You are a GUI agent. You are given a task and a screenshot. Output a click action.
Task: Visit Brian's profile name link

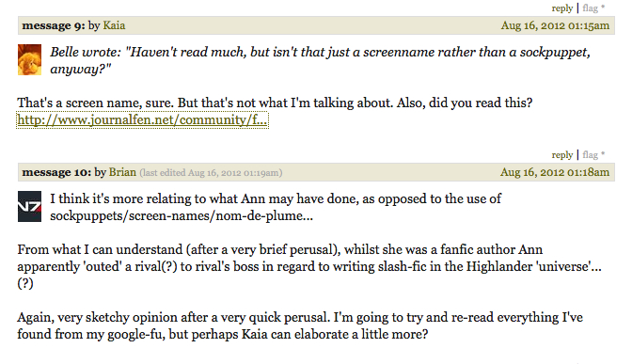122,172
